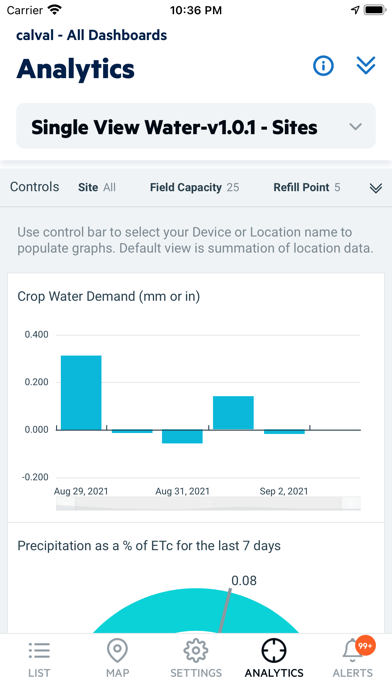Tap the double-chevron icon beside Analytics title
The height and width of the screenshot is (696, 392).
coord(366,66)
